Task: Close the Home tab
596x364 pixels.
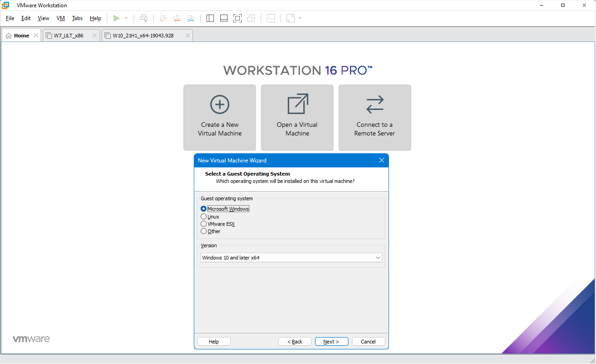Action: pyautogui.click(x=36, y=36)
